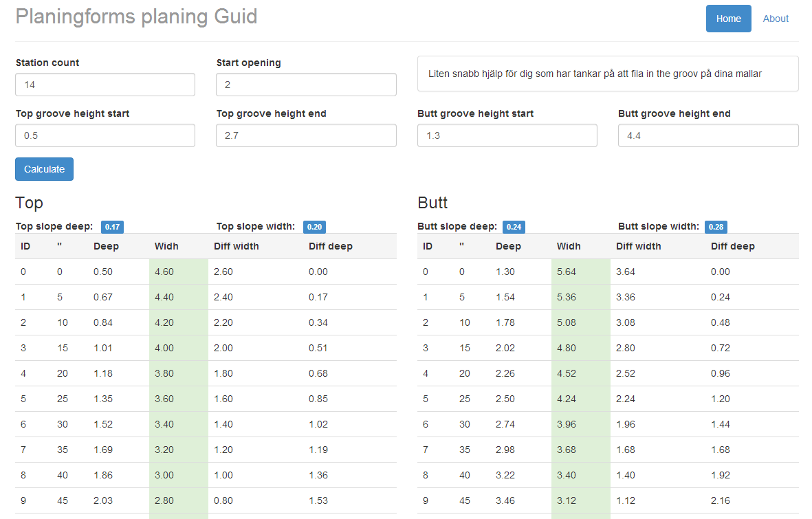Click the Swedish help text panel
812x519 pixels.
point(608,74)
